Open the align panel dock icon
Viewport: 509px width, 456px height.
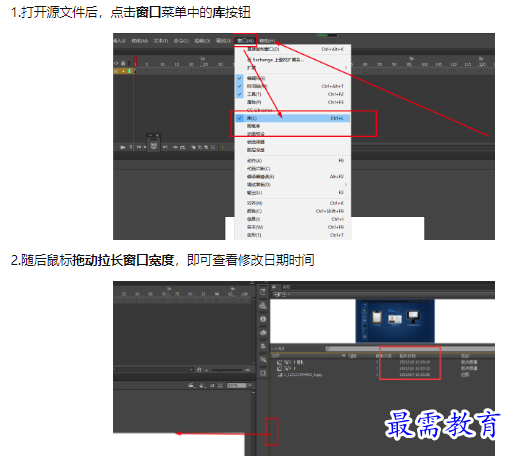[263, 346]
